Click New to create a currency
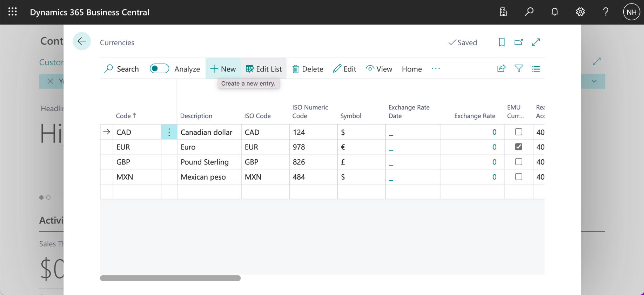The width and height of the screenshot is (644, 295). [x=223, y=69]
